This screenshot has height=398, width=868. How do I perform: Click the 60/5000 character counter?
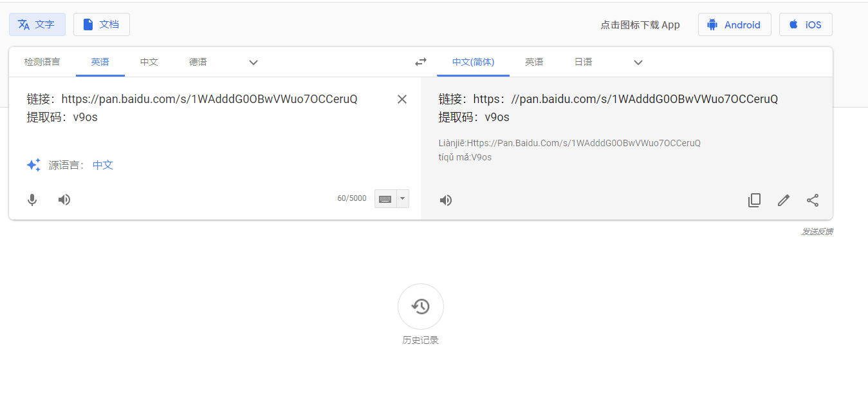pyautogui.click(x=352, y=198)
